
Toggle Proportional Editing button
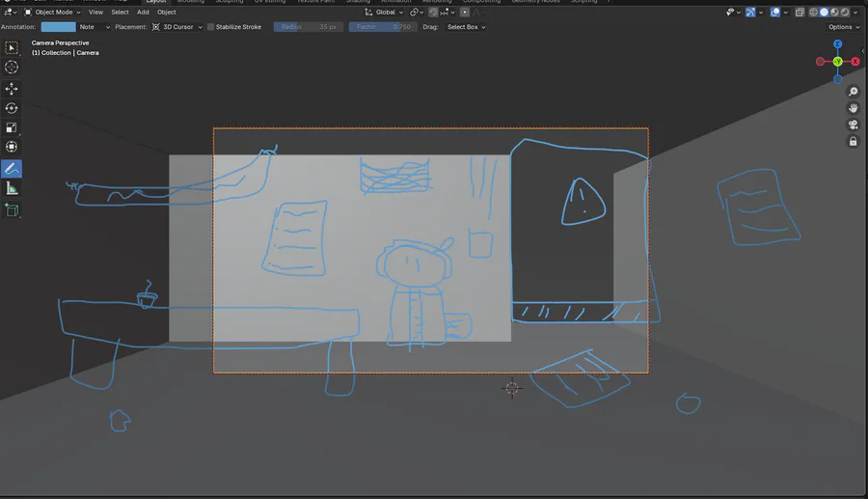tap(465, 13)
